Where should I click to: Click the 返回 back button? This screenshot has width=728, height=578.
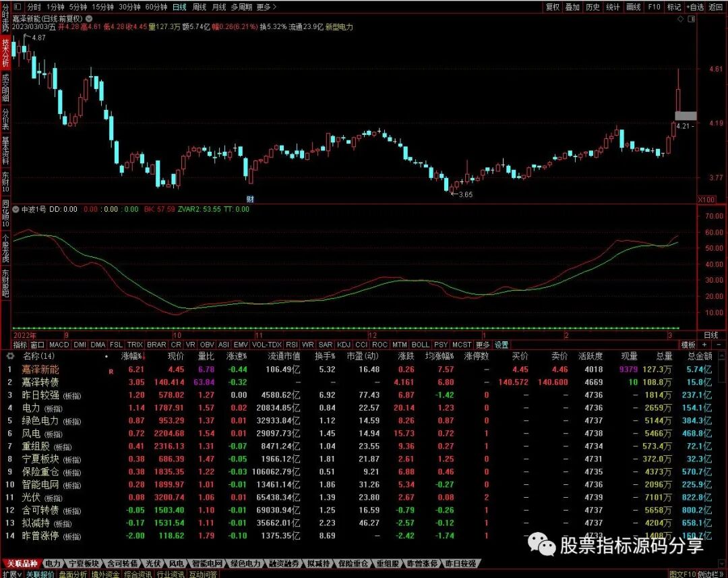(715, 7)
